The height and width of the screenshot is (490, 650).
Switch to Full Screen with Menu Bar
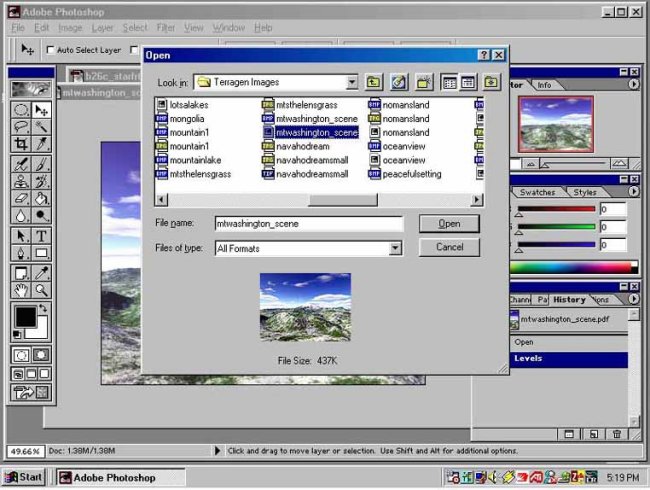coord(31,374)
